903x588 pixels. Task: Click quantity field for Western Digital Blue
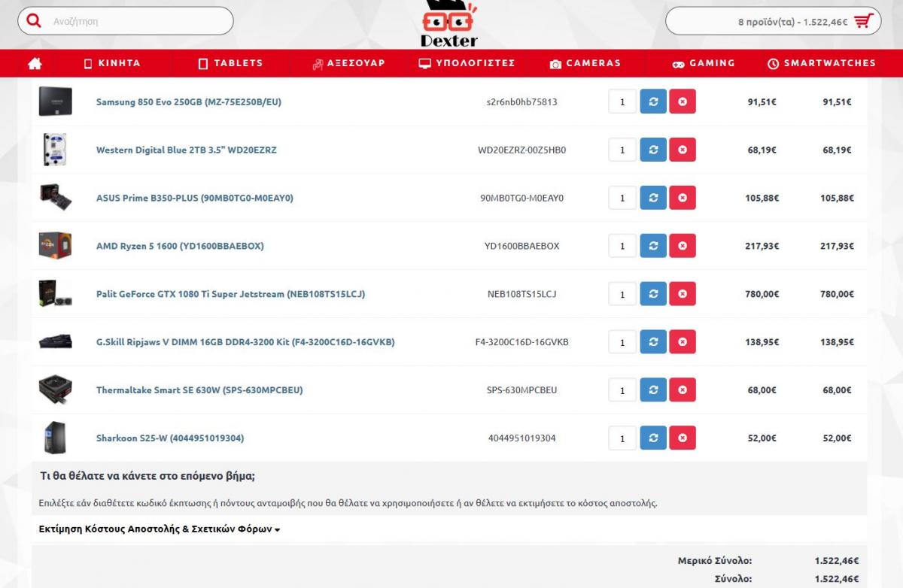tap(622, 150)
